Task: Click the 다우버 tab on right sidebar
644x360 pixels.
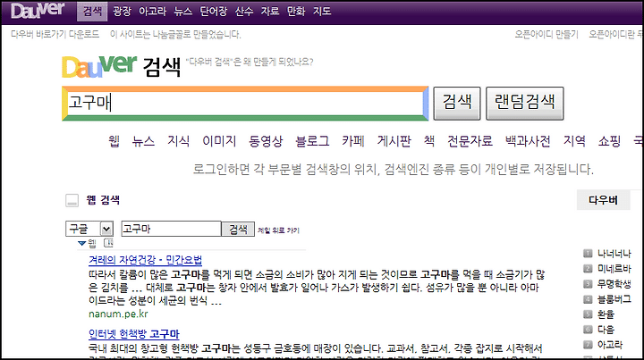Action: tap(603, 200)
